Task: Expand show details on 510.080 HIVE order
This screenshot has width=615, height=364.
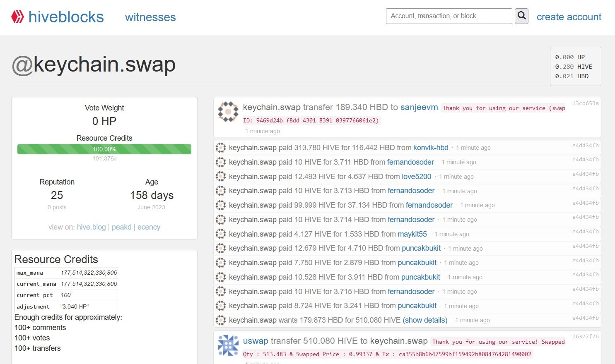Action: tap(425, 320)
